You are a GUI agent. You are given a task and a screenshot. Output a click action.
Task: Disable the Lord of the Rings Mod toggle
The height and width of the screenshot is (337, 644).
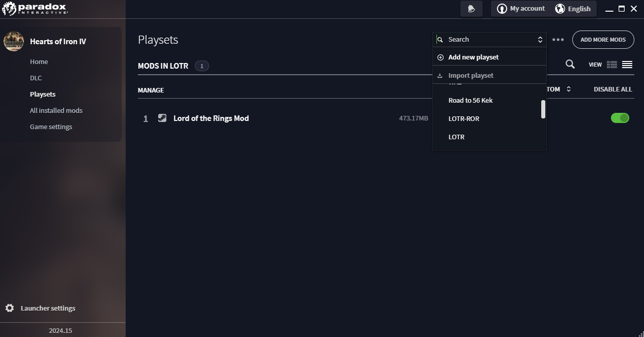click(x=620, y=118)
